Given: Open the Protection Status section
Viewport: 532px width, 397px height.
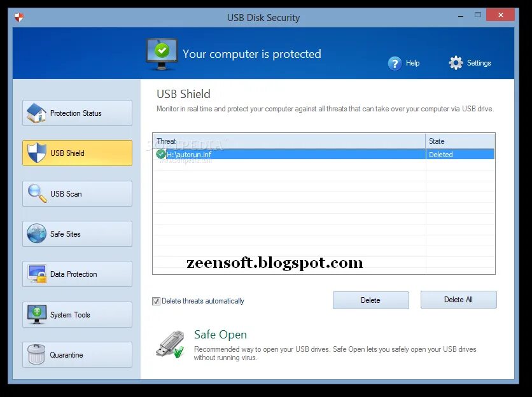Looking at the screenshot, I should coord(78,113).
